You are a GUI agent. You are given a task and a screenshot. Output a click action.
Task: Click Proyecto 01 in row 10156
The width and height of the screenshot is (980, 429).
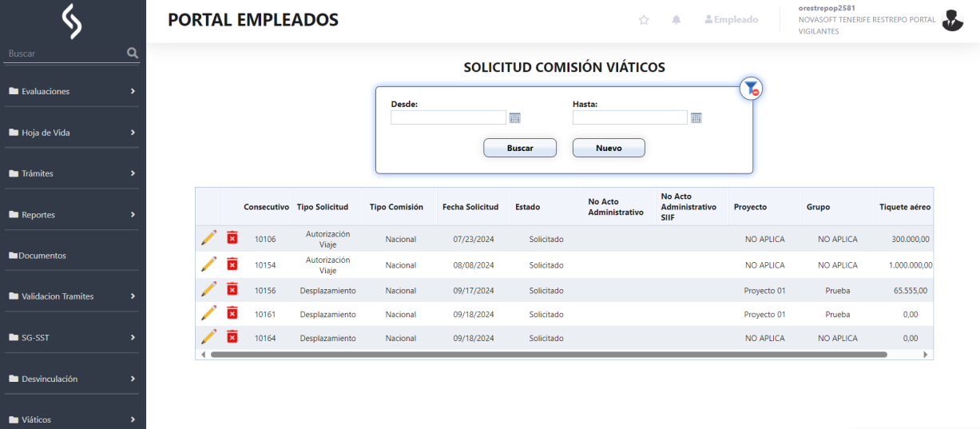click(764, 291)
